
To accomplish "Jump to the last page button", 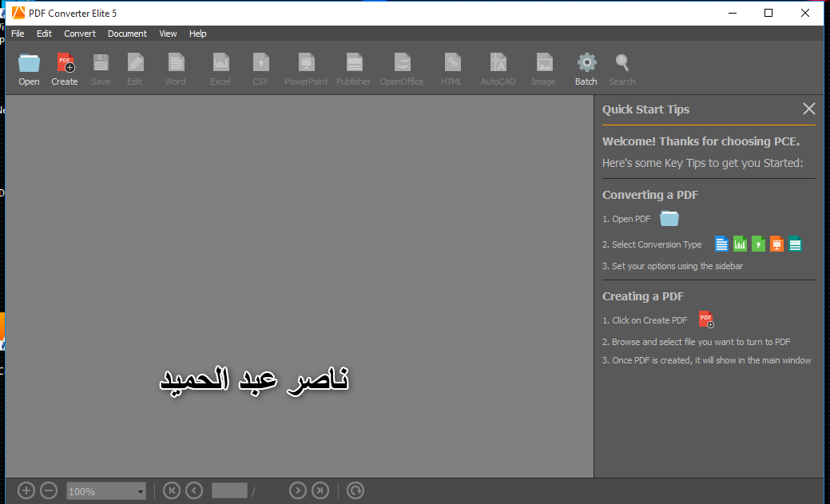I will point(320,490).
